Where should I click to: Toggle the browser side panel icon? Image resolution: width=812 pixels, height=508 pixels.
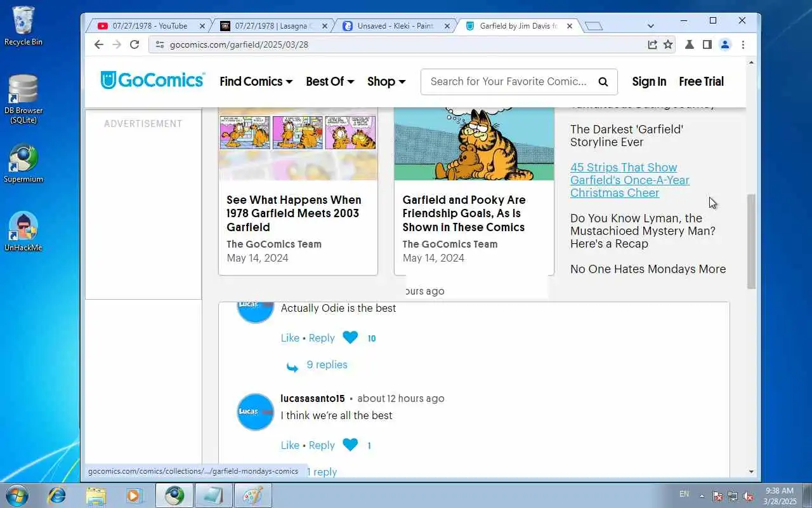click(707, 44)
